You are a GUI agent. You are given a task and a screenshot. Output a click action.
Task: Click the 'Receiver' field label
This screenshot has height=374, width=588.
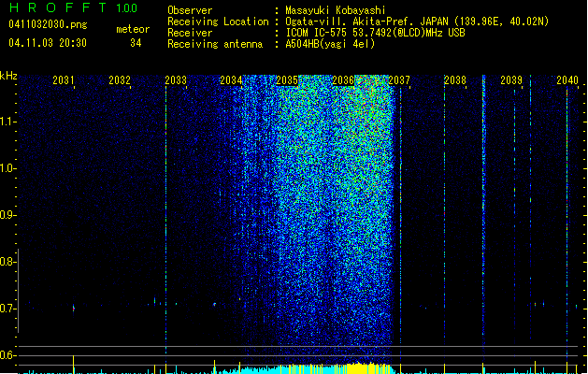coord(190,33)
